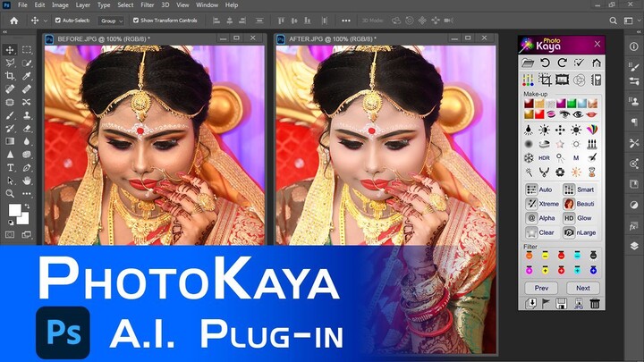Select the Hand tool

pyautogui.click(x=27, y=181)
